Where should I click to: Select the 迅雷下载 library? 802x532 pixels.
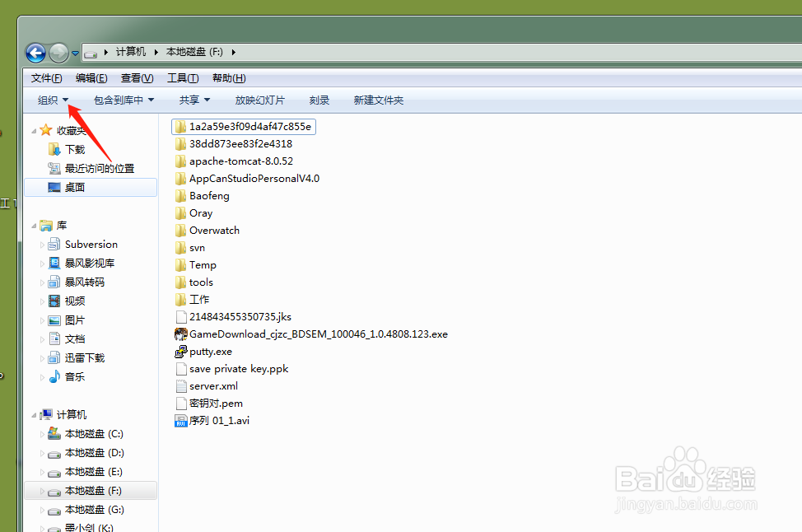click(85, 357)
